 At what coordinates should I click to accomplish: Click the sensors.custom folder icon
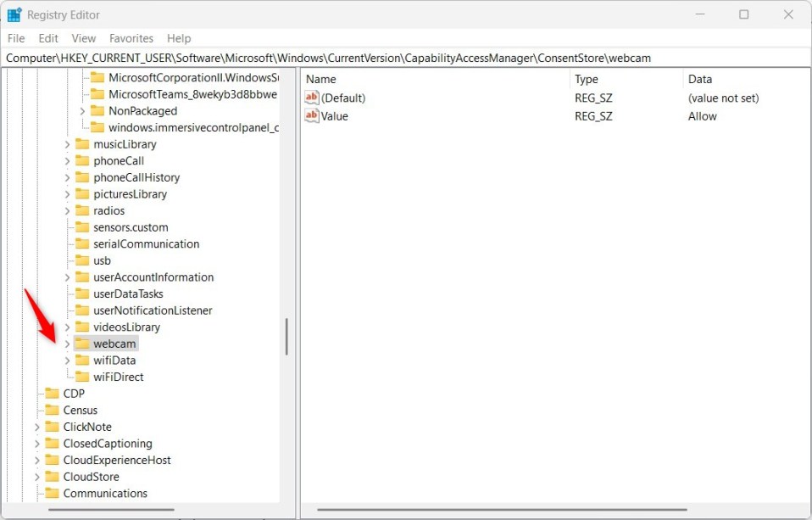pyautogui.click(x=82, y=227)
